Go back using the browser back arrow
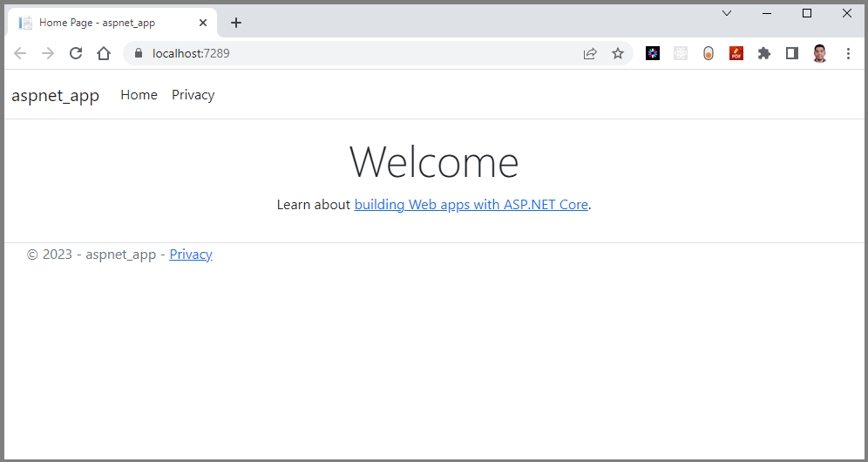The image size is (868, 462). pyautogui.click(x=20, y=53)
